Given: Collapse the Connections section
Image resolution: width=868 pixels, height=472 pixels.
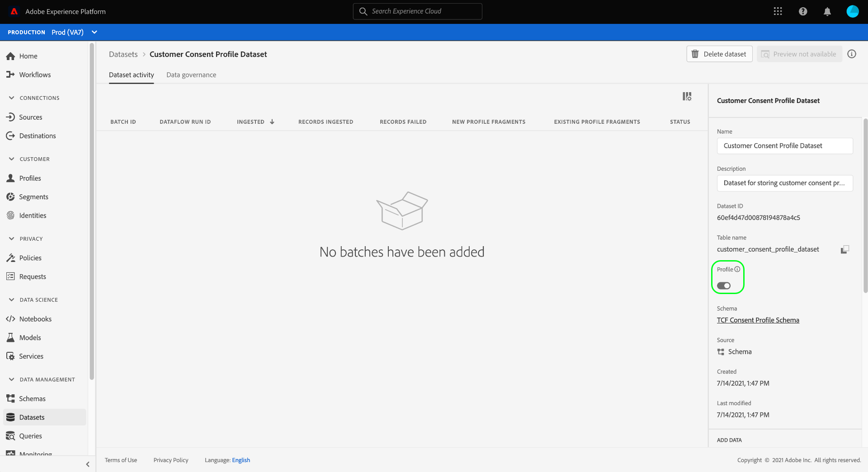Looking at the screenshot, I should 12,98.
